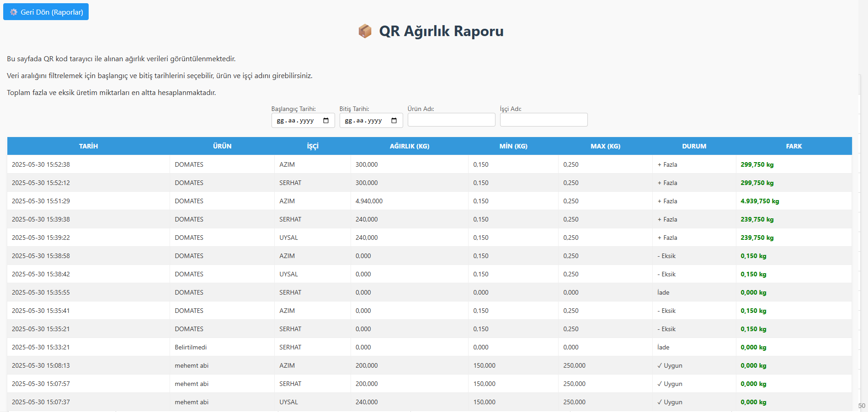Click UYSAL in the 15:38:42 row
Image resolution: width=868 pixels, height=412 pixels.
tap(288, 274)
